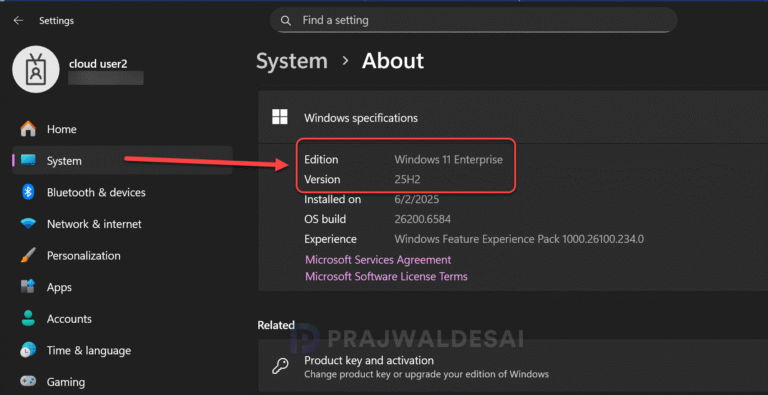Image resolution: width=768 pixels, height=395 pixels.
Task: Click the Change product key description text
Action: point(426,374)
